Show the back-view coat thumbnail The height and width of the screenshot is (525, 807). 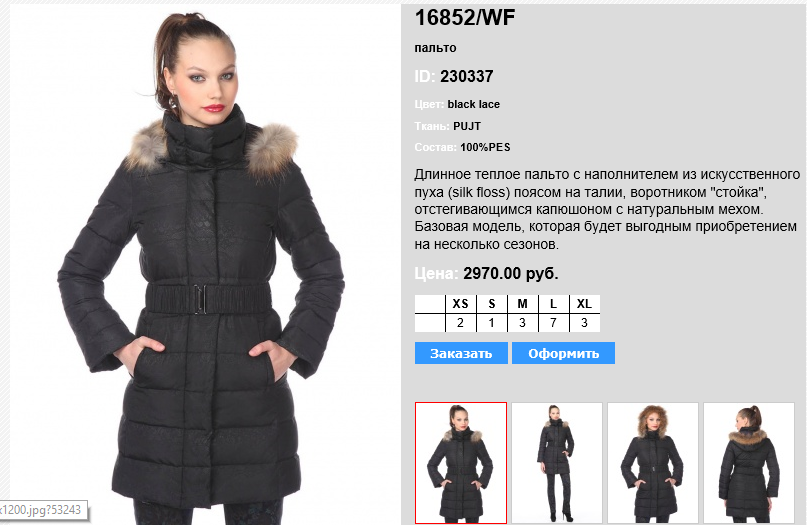[x=749, y=463]
